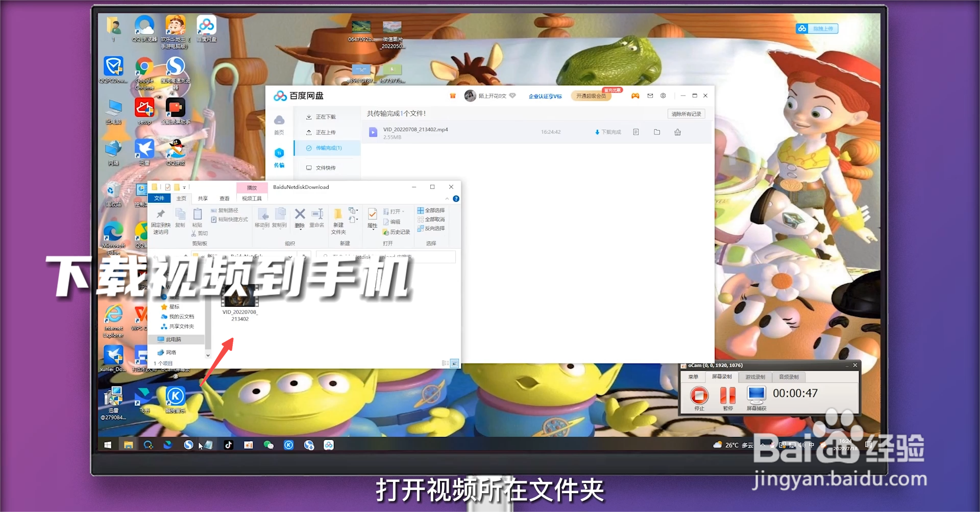Expand the quick access toolbar dropdown arrow
Image resolution: width=980 pixels, height=512 pixels.
pyautogui.click(x=184, y=187)
